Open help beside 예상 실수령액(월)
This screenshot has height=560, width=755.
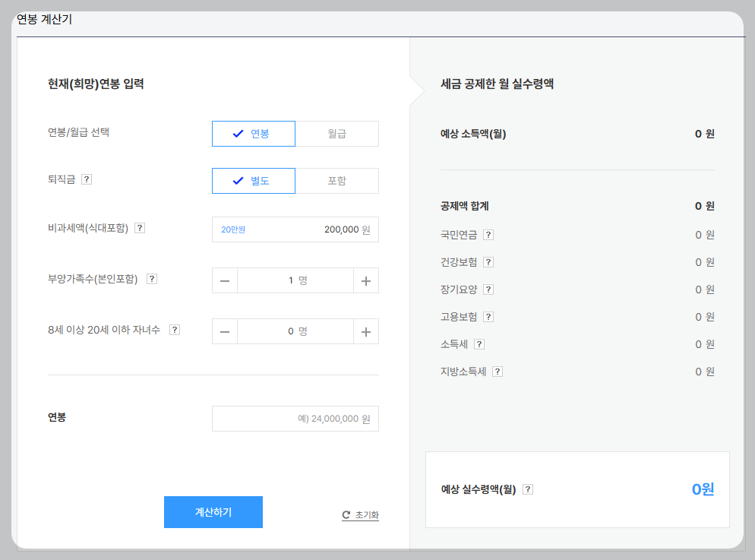point(529,489)
